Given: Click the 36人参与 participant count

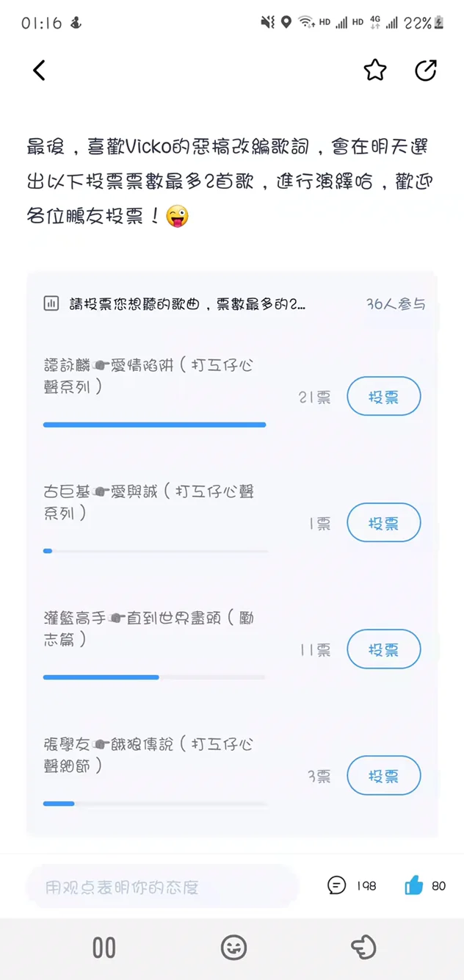Looking at the screenshot, I should pos(396,304).
